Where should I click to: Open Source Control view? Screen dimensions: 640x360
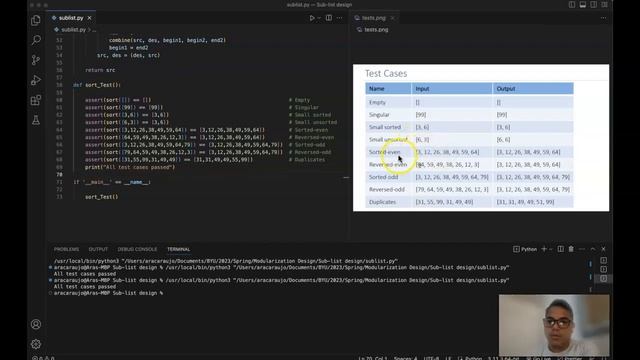pos(36,60)
